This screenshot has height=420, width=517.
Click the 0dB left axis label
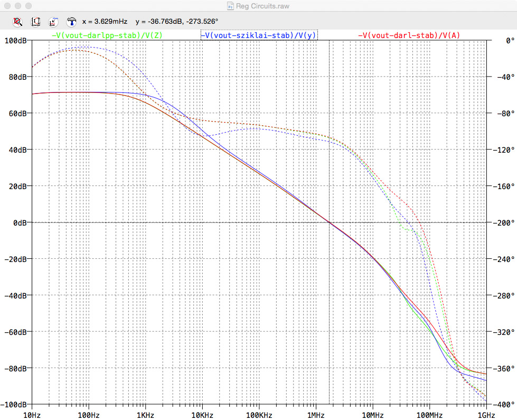coord(20,223)
